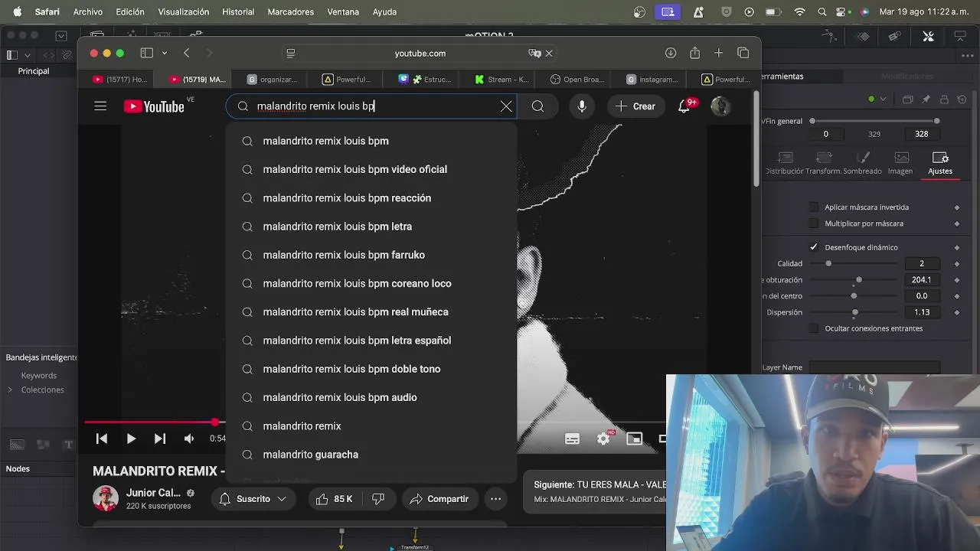Open the Ajustes tab in inspector
Image resolution: width=980 pixels, height=551 pixels.
940,163
